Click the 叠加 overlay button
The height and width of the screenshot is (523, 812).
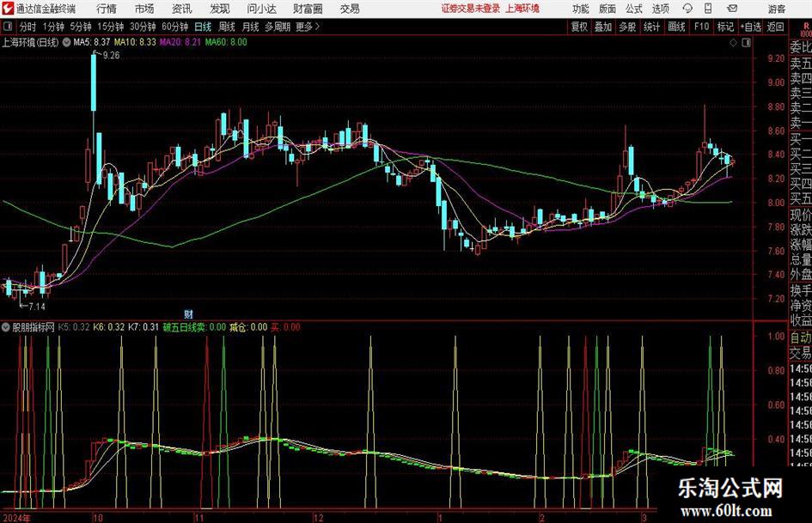pyautogui.click(x=603, y=27)
